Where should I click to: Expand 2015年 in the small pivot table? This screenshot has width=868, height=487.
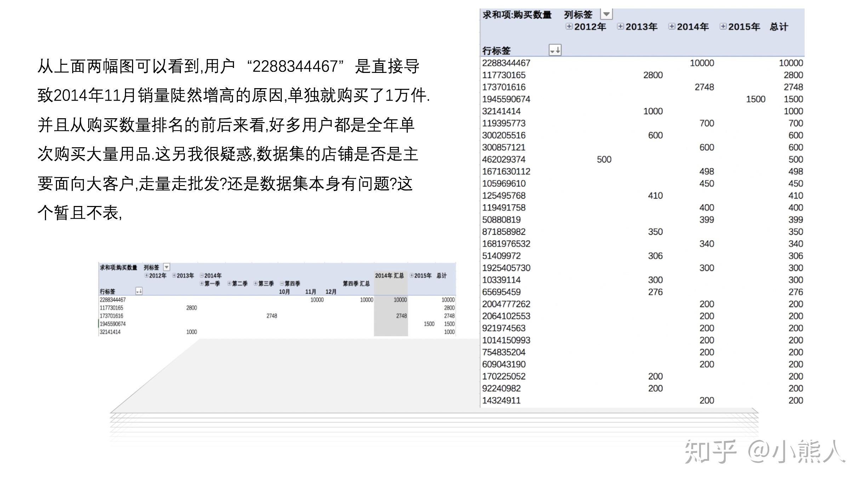click(x=412, y=275)
